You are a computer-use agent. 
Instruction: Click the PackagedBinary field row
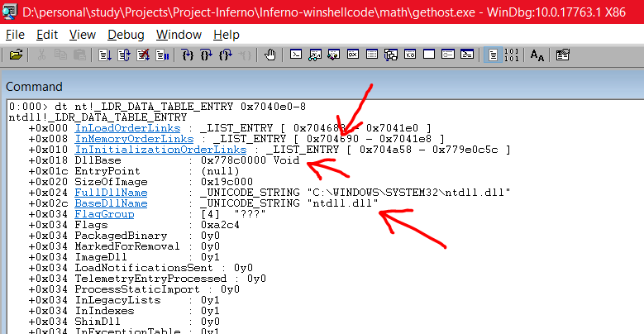coord(124,236)
